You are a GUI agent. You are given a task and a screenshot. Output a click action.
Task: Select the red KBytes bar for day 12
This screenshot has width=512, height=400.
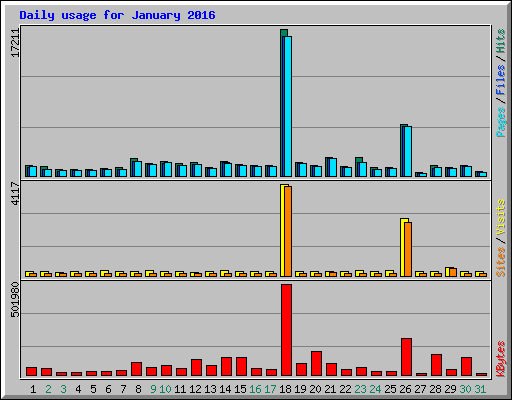[196, 367]
